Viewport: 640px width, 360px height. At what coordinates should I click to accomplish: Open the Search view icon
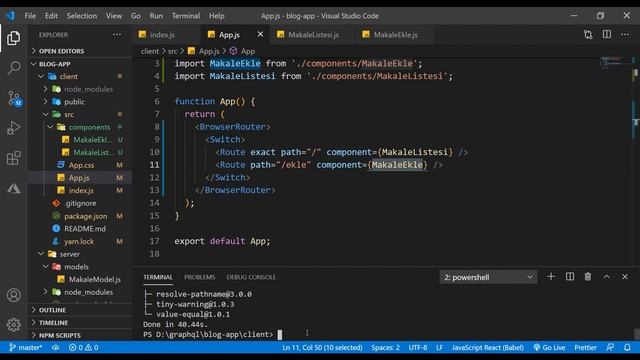13,68
